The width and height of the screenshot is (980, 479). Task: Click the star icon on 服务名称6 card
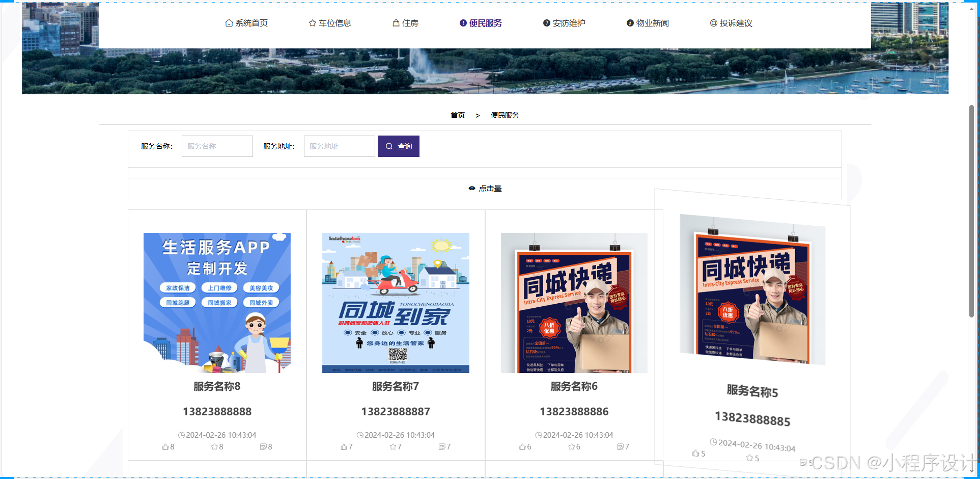572,447
